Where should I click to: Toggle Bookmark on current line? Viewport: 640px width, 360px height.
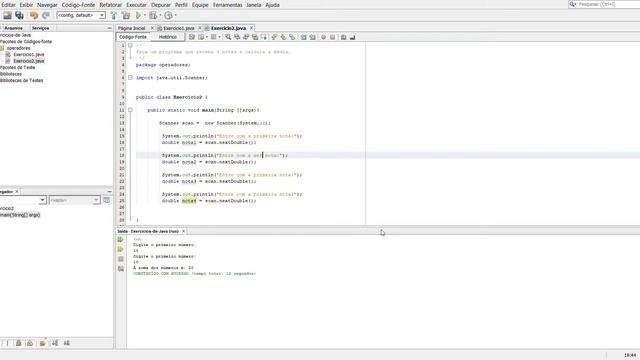(292, 37)
